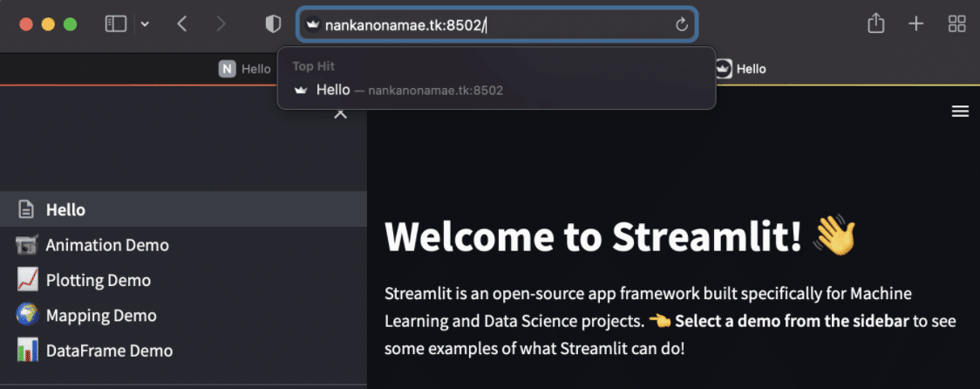
Task: Click the crown favicon in address bar
Action: click(313, 25)
